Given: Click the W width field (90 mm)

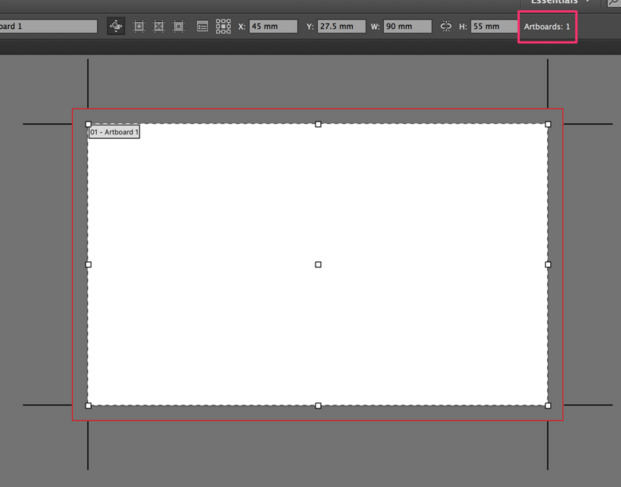Looking at the screenshot, I should tap(408, 27).
